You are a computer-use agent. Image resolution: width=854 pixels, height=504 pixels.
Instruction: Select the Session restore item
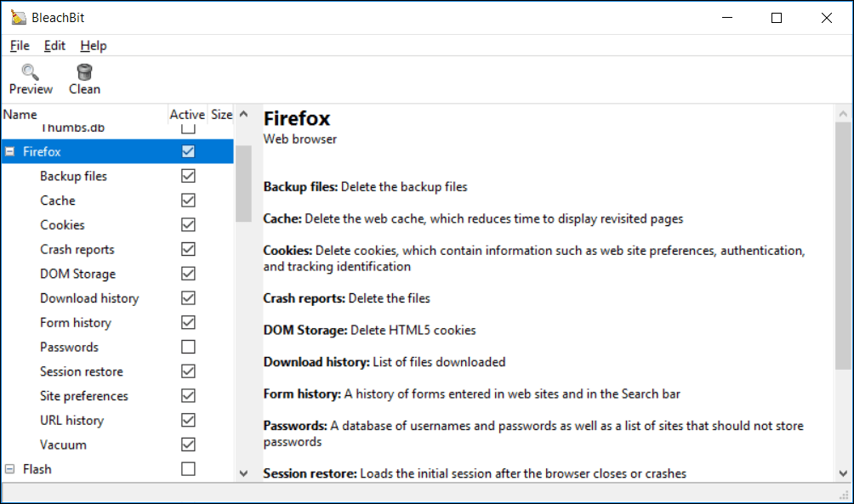coord(82,371)
